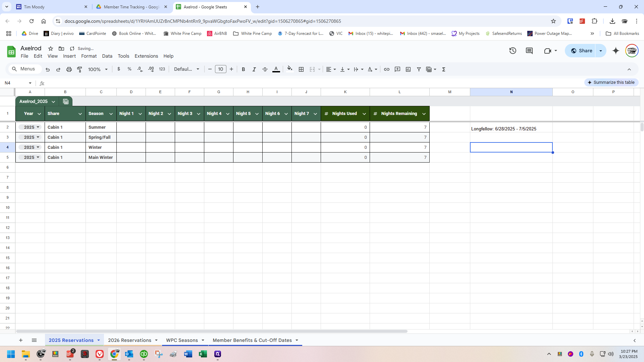Screen dimensions: 644x362
Task: Click the Gemini sparkle icon
Action: [615, 51]
